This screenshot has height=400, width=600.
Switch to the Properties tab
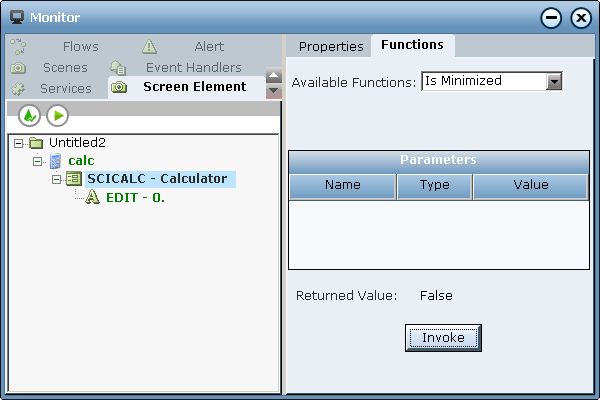(x=331, y=46)
